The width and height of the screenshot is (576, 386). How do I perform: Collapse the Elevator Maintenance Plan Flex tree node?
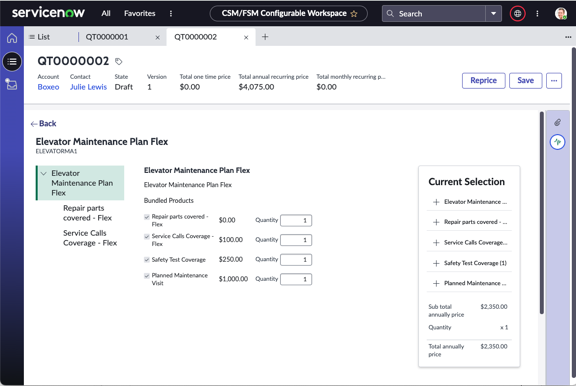[44, 173]
